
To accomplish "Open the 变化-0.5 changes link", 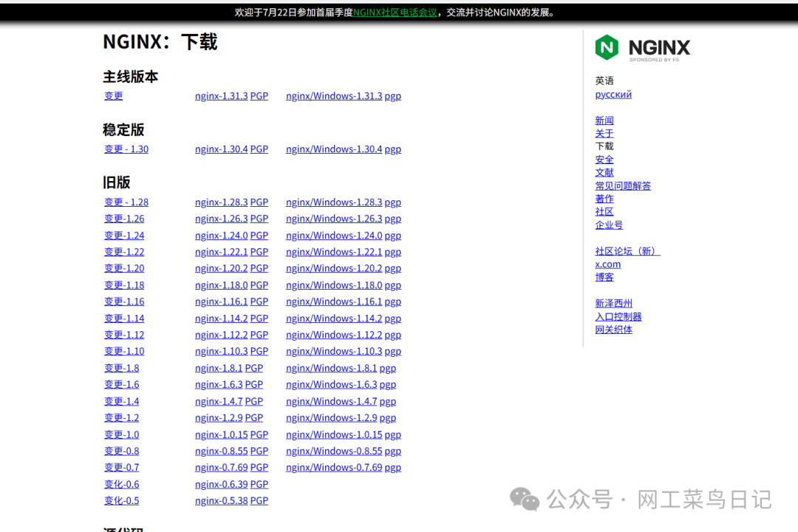I will [122, 500].
